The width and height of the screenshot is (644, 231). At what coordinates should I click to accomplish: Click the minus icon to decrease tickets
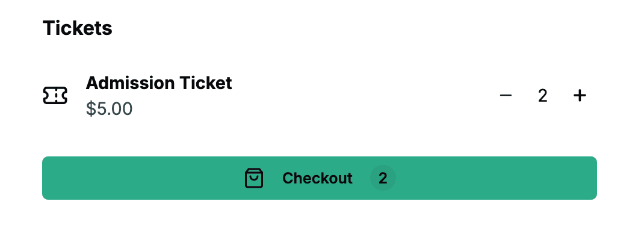506,96
